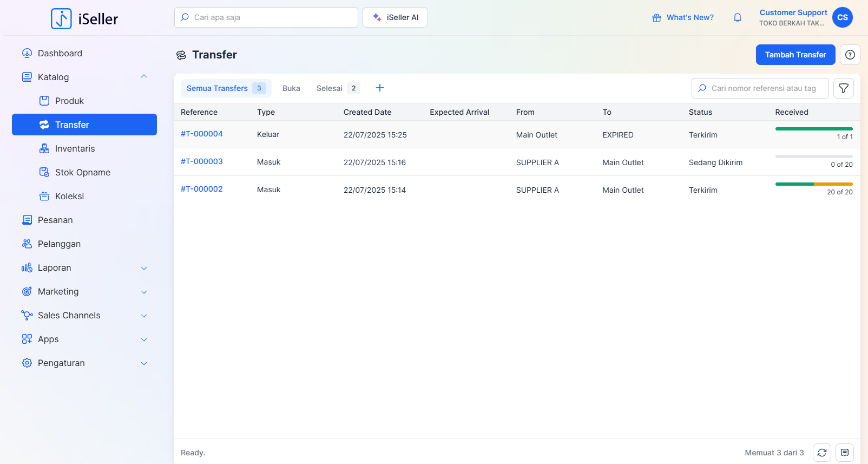Image resolution: width=868 pixels, height=464 pixels.
Task: Click the iSeller AI button
Action: click(395, 17)
